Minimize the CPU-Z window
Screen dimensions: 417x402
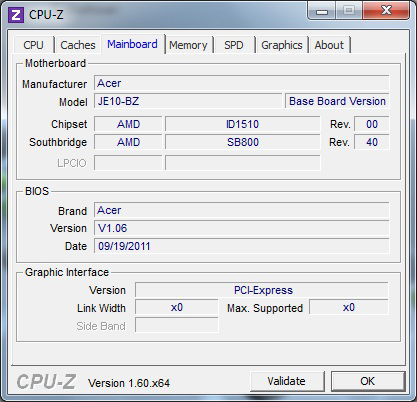[322, 11]
